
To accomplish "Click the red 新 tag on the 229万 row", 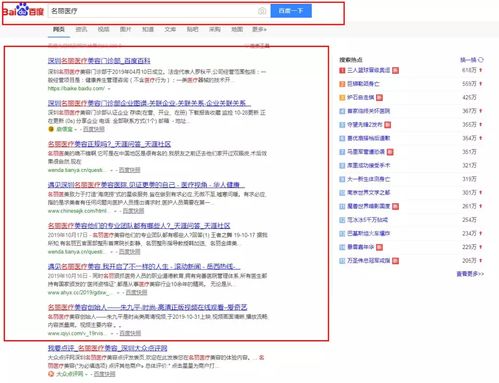I will [379, 247].
